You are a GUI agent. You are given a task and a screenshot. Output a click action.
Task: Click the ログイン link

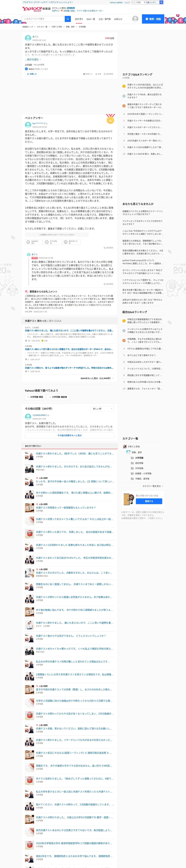56,11
